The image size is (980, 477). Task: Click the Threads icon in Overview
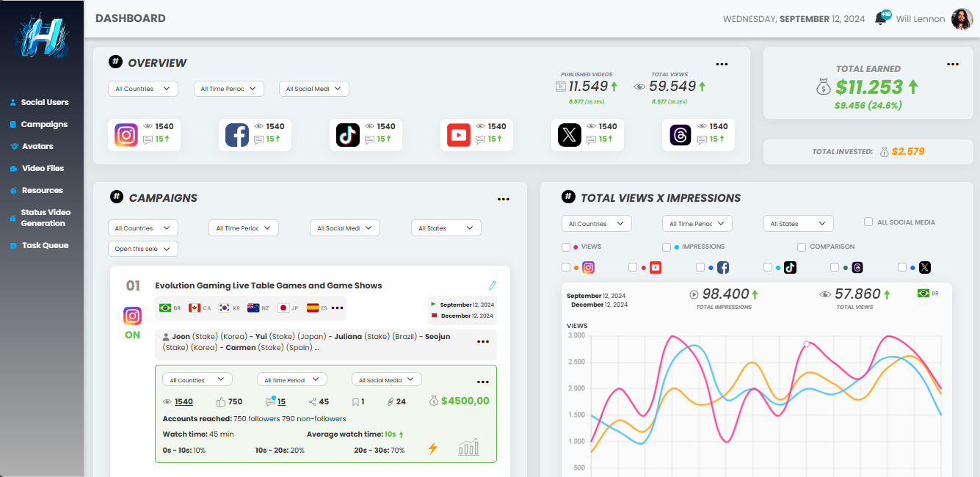coord(680,135)
